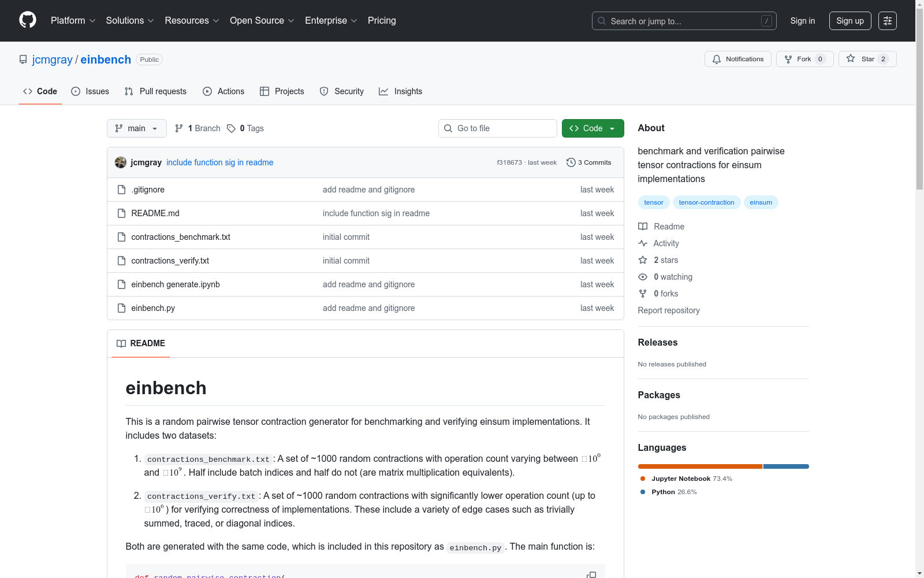
Task: Open commit message 'include function sig in readme'
Action: 220,162
